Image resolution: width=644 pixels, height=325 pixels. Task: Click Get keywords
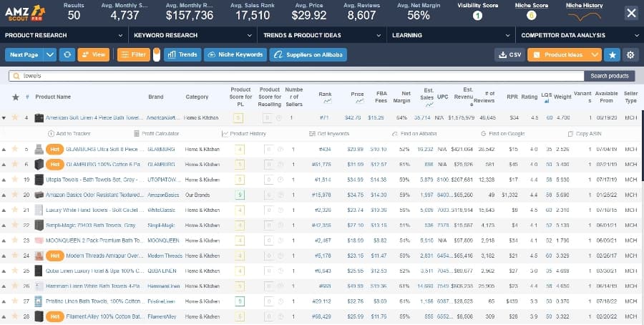329,134
